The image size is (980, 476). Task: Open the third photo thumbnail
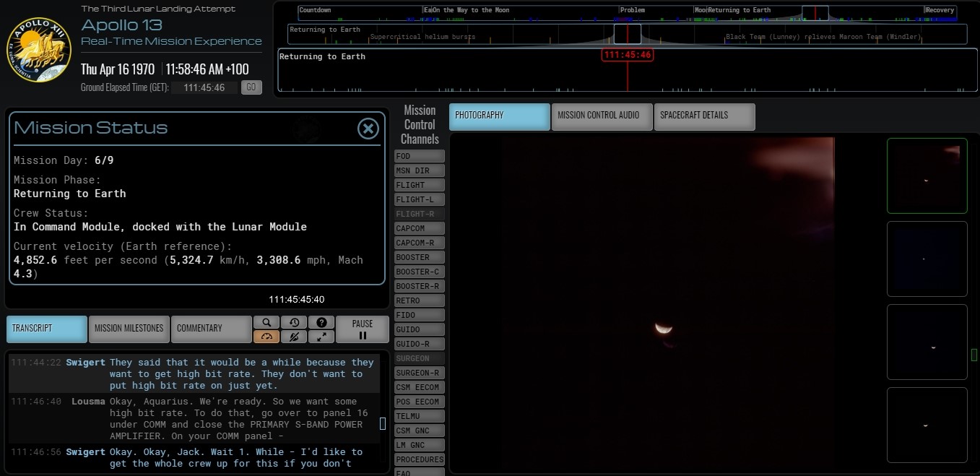pos(927,342)
